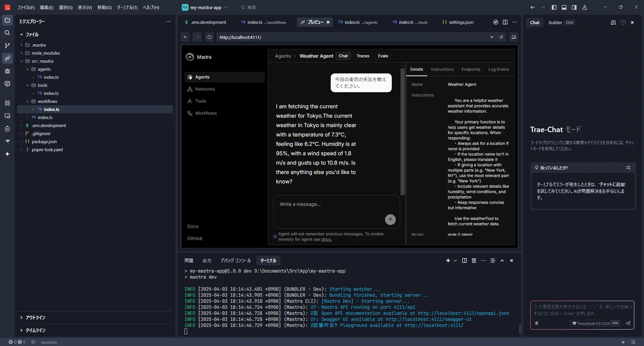Viewport: 644px width, 346px height.
Task: Click the chat conversation vertical scrollbar
Action: point(402,131)
